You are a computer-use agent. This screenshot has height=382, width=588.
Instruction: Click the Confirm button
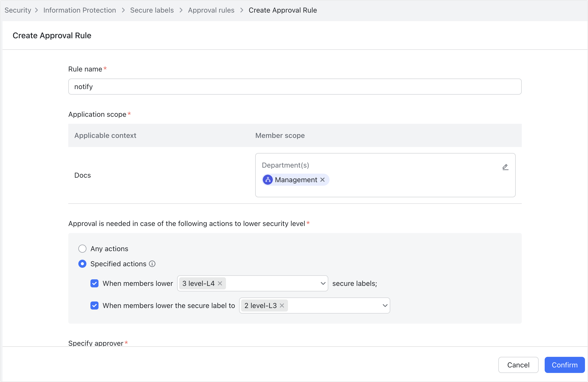565,365
